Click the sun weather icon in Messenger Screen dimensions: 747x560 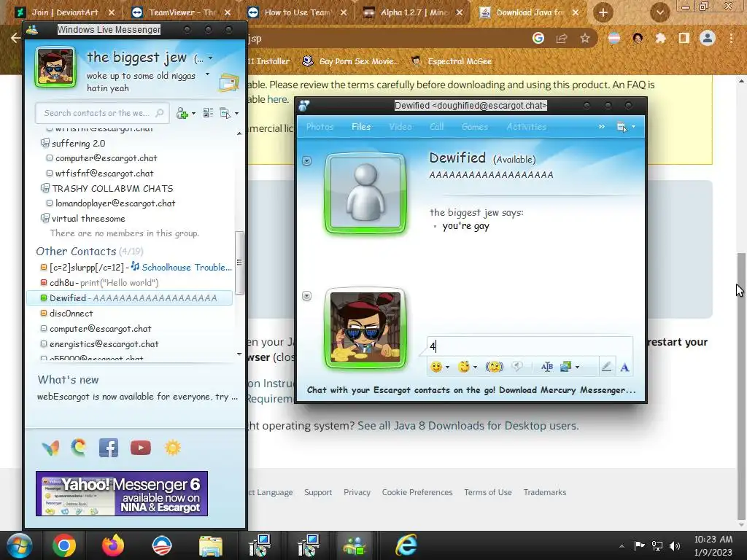pos(172,448)
